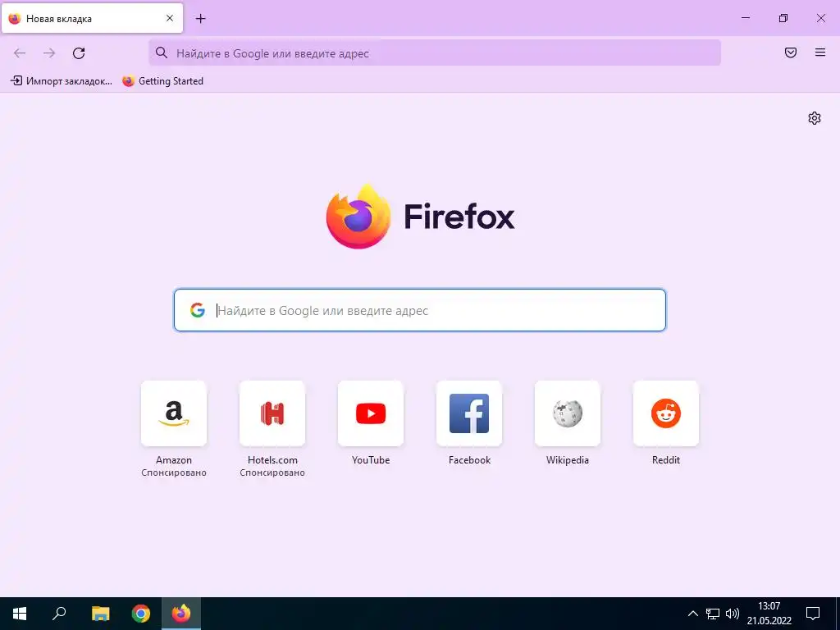Open Импорт закладок bookmark item
The width and height of the screenshot is (840, 630).
tap(62, 81)
